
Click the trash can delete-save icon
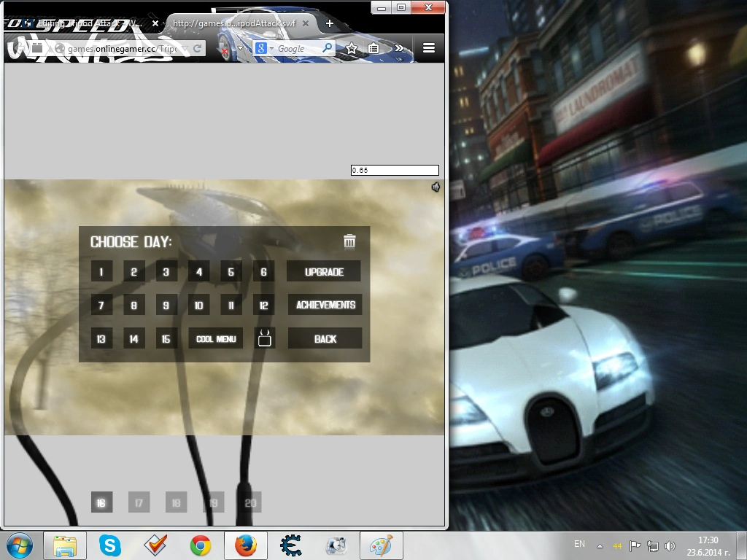[349, 241]
